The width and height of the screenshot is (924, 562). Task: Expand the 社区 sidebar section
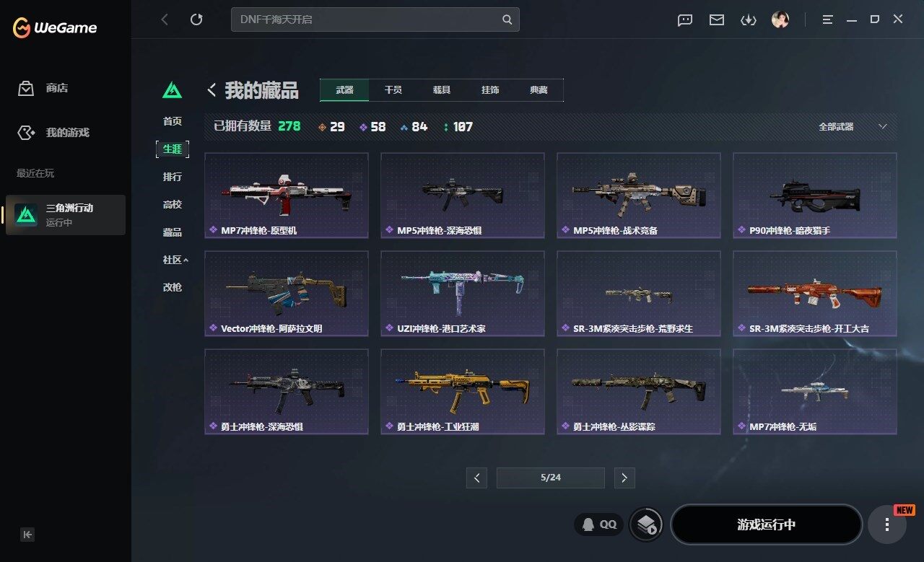point(175,260)
